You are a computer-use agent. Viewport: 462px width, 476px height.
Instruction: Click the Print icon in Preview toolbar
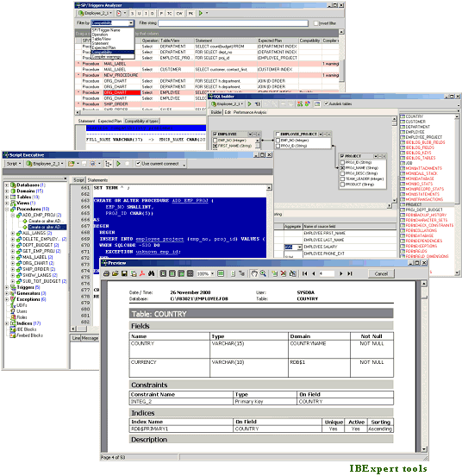click(106, 274)
